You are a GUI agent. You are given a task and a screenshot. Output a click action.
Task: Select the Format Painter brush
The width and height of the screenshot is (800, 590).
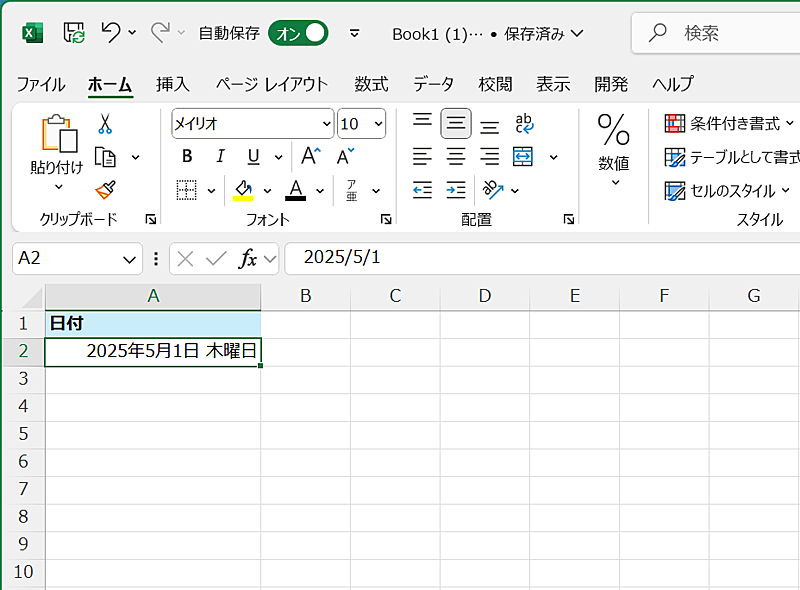tap(106, 190)
